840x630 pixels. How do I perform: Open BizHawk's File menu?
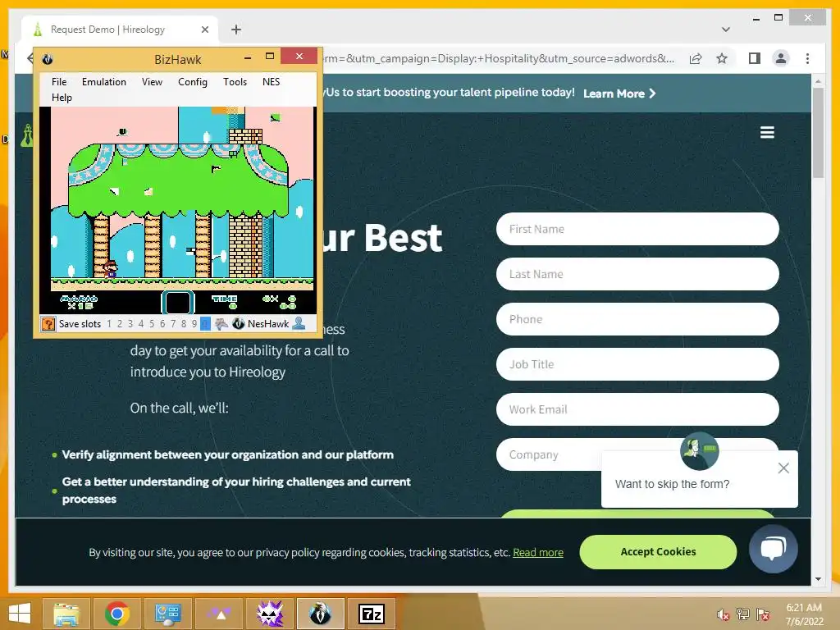[x=59, y=82]
